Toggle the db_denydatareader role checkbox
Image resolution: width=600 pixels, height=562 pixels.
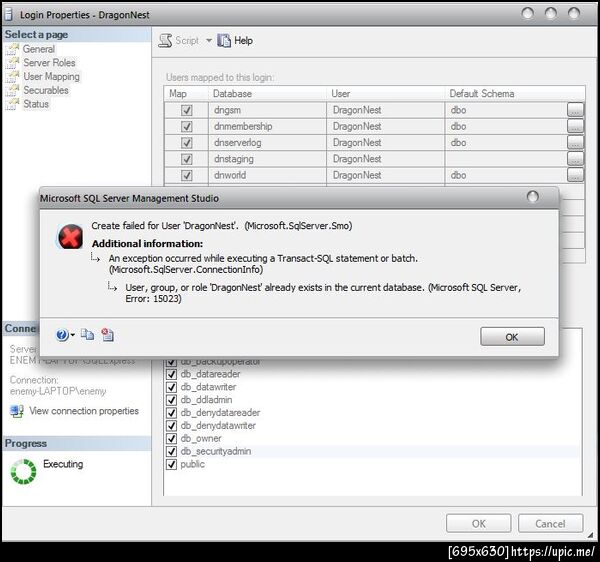(x=171, y=413)
